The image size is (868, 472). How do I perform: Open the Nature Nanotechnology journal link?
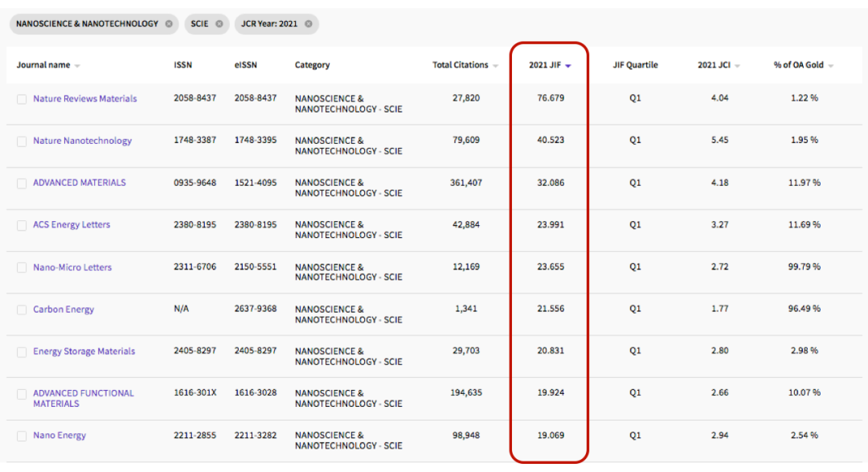[x=83, y=141]
